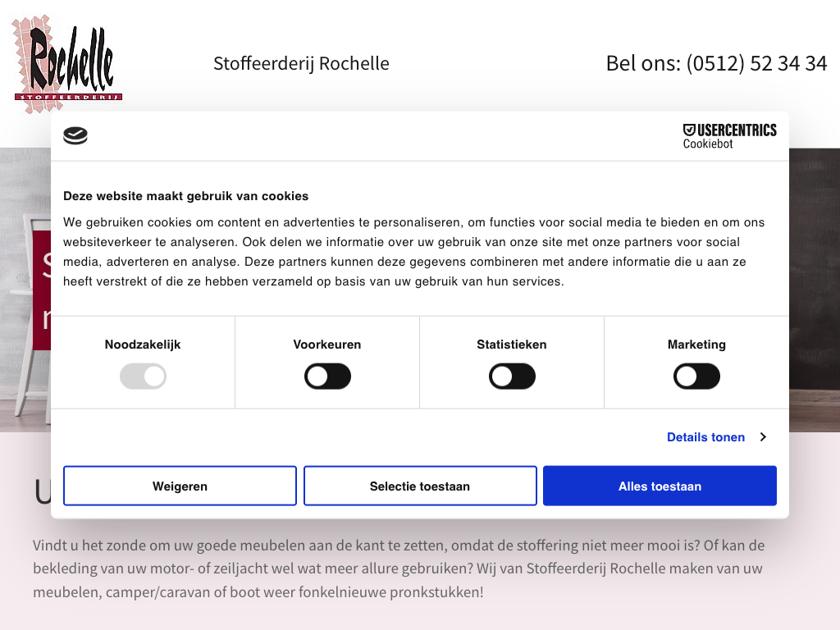Click the cookie banner heading text
The width and height of the screenshot is (840, 630).
coord(186,196)
